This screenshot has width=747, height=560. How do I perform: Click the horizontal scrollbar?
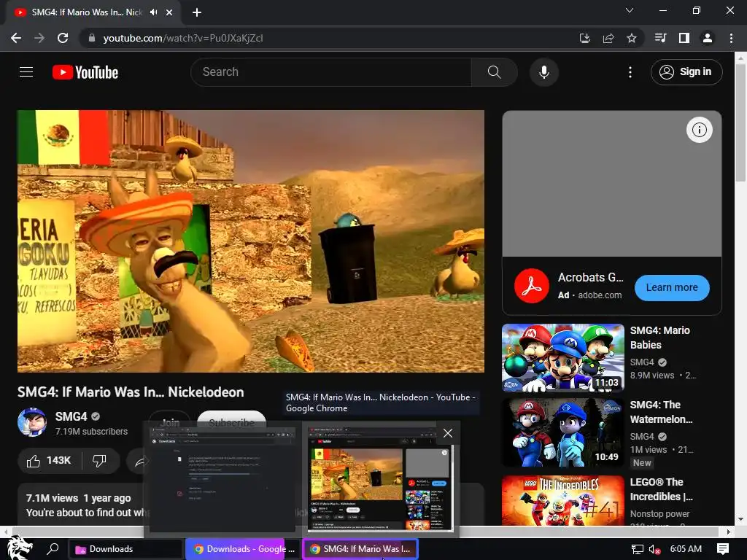click(365, 531)
